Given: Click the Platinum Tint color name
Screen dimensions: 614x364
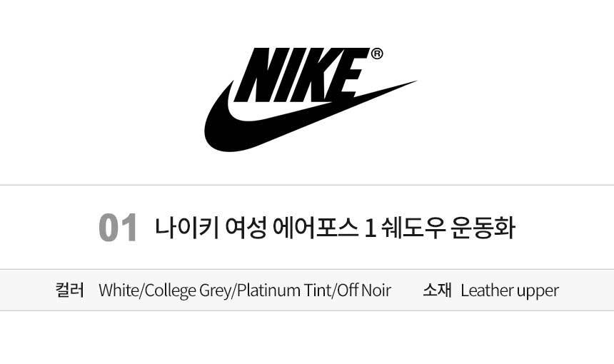Looking at the screenshot, I should pos(284,290).
